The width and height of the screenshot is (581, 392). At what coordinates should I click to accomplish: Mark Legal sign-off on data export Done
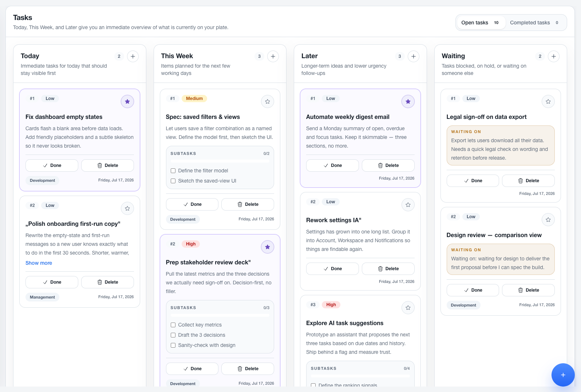click(473, 181)
